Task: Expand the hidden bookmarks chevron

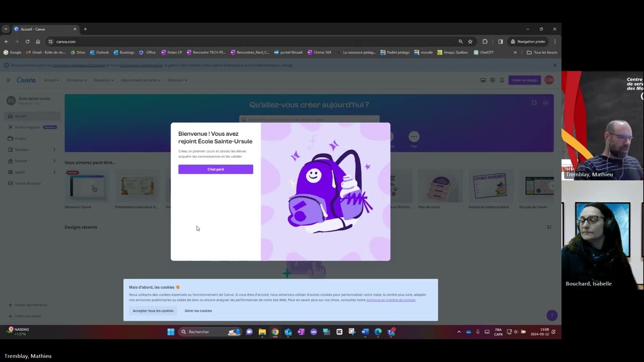Action: (x=515, y=52)
